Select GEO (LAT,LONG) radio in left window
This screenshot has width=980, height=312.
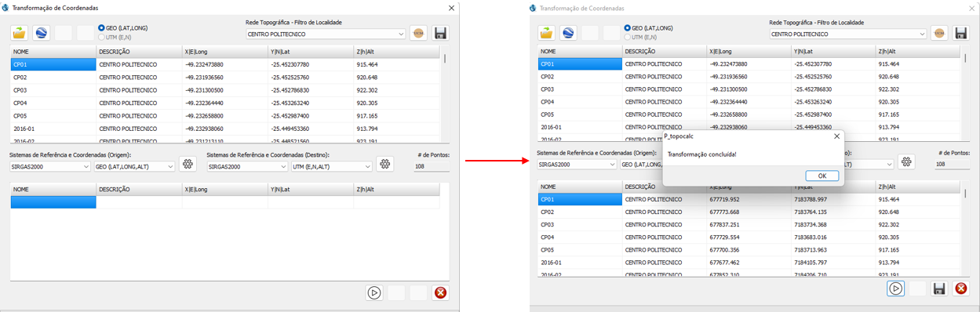(x=101, y=28)
